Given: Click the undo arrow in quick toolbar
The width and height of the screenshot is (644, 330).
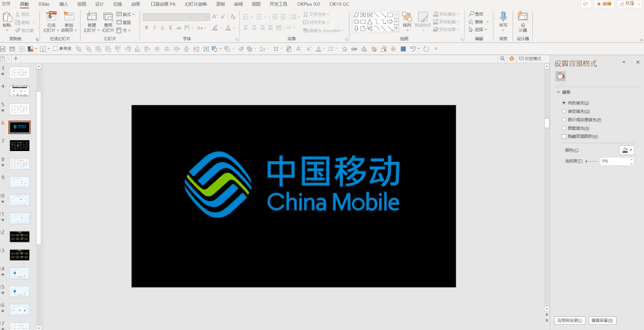Looking at the screenshot, I should (413, 49).
